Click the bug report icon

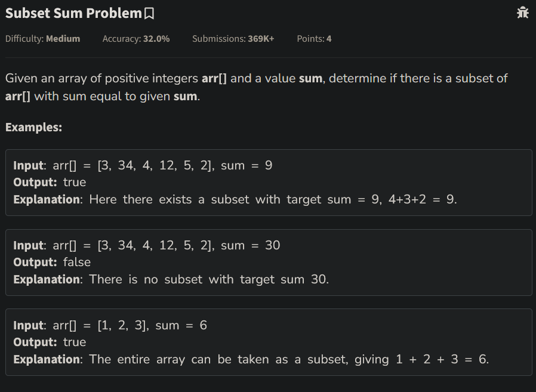point(523,13)
